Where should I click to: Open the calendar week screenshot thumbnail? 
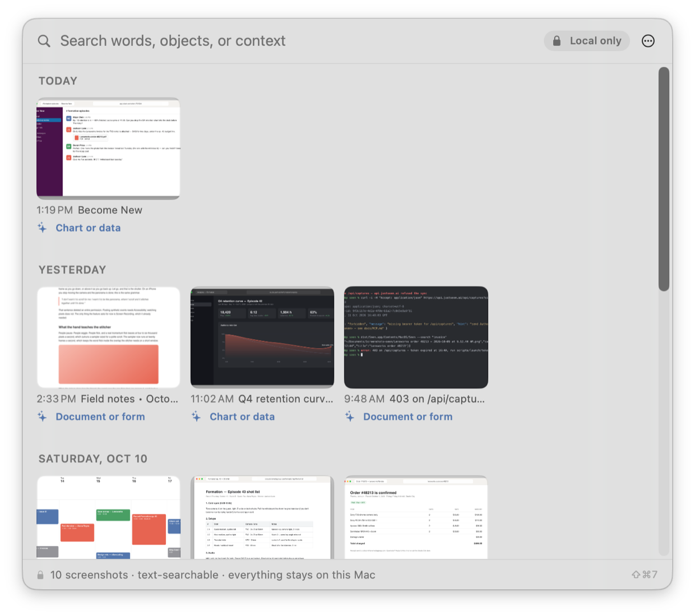pos(108,517)
